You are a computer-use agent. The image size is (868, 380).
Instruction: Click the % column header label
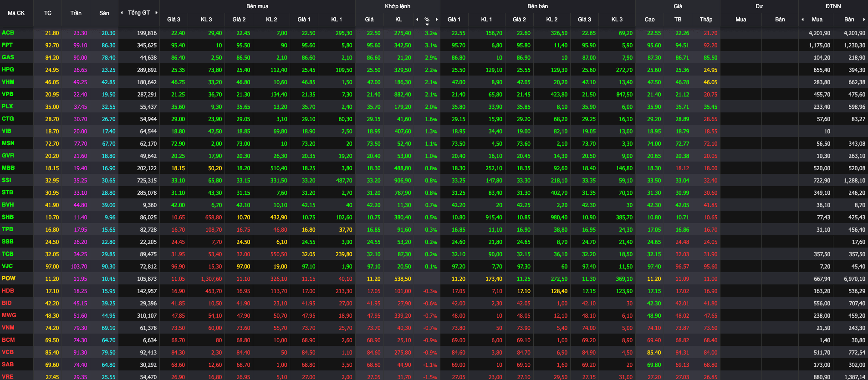tap(427, 20)
